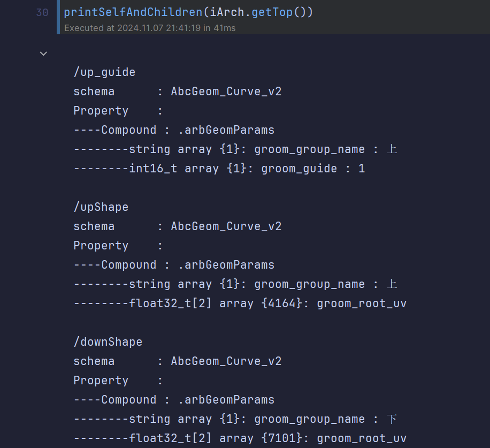The height and width of the screenshot is (448, 490).
Task: Click the /upShape output line
Action: [x=101, y=207]
